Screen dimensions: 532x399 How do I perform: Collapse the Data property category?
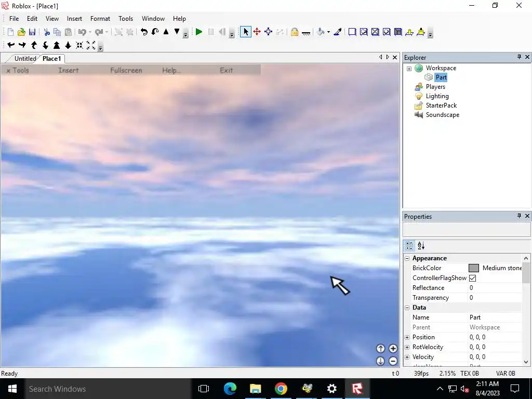[407, 308]
